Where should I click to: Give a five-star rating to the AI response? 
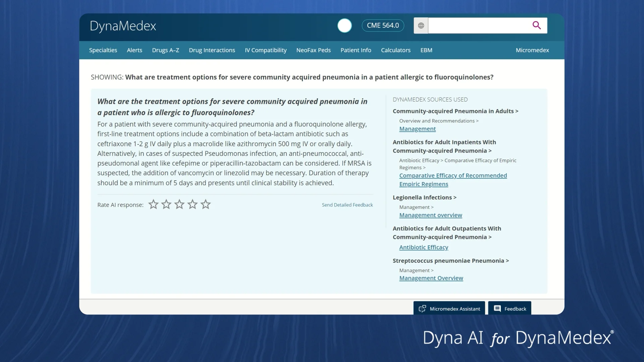pyautogui.click(x=205, y=204)
